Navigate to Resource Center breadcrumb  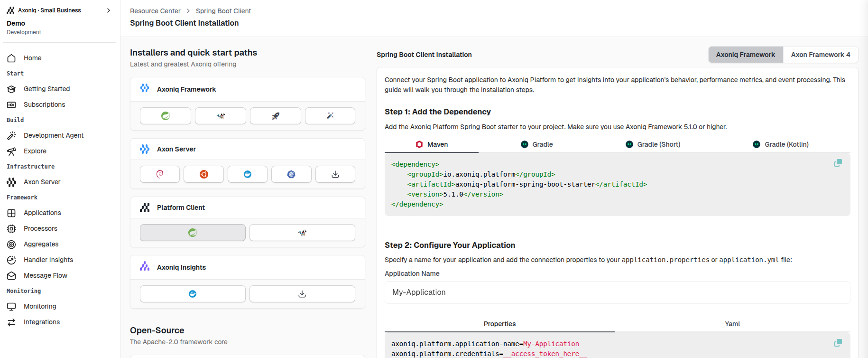pyautogui.click(x=155, y=11)
